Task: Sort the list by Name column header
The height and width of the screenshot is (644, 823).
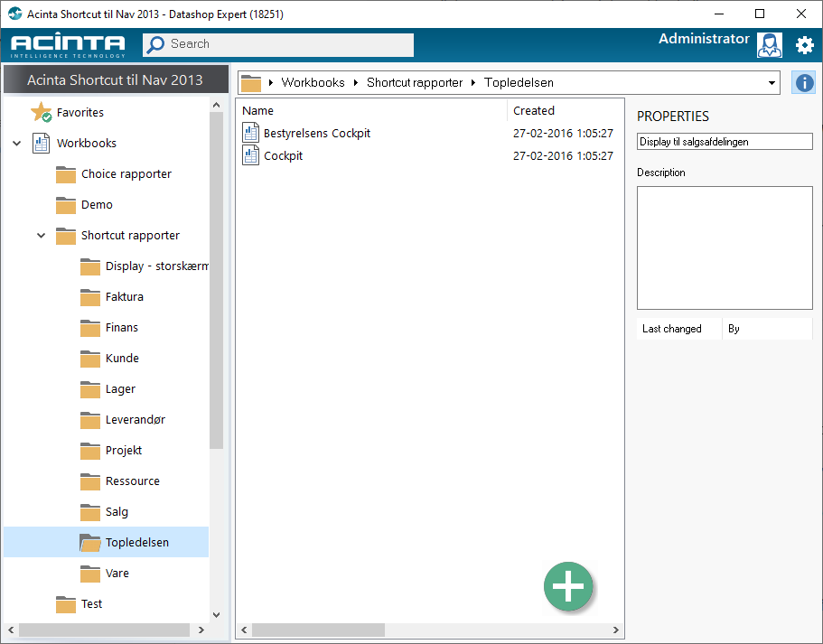Action: [257, 111]
